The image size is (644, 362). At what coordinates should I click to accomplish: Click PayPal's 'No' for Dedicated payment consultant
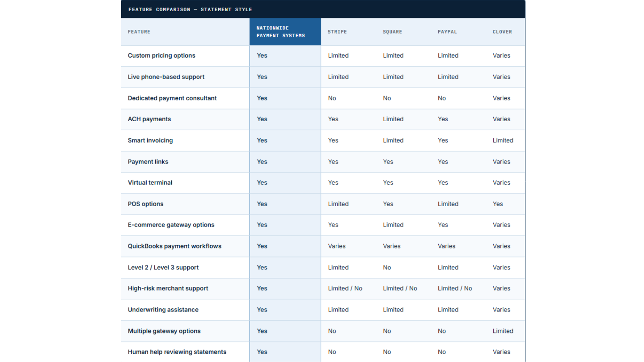tap(442, 98)
